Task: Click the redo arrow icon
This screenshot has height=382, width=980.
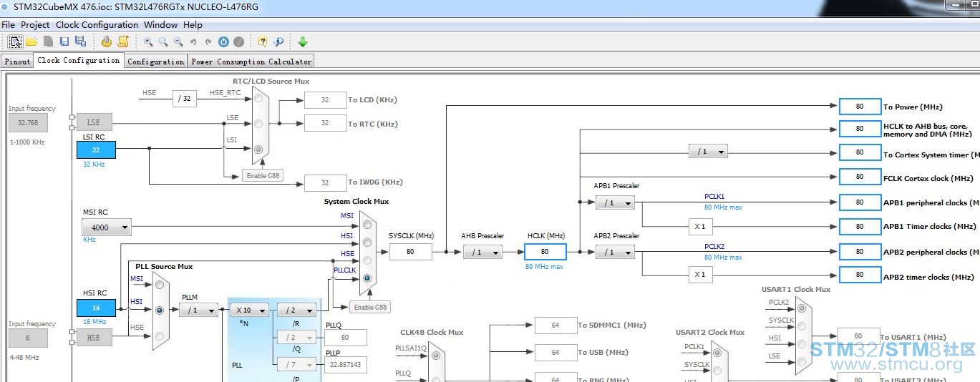Action: pyautogui.click(x=208, y=41)
